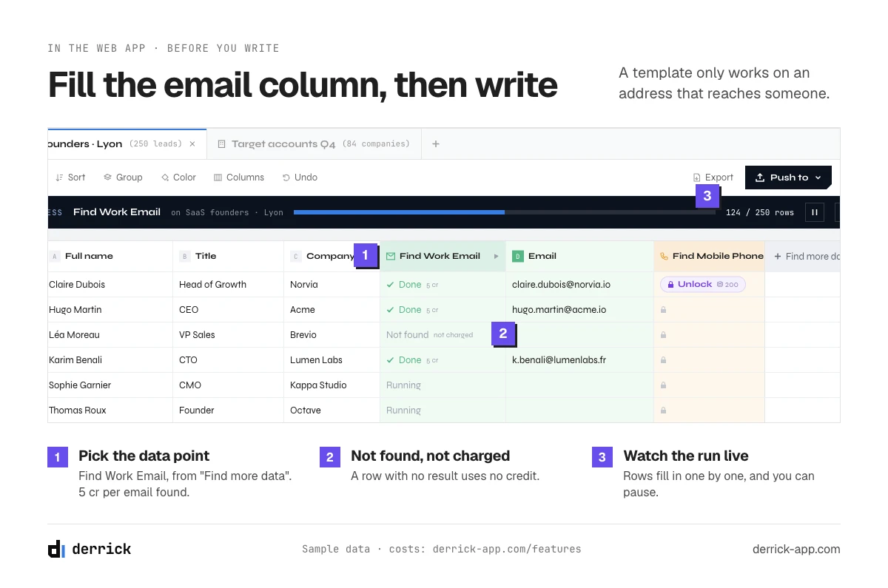Click the Find Work Email envelope icon
The width and height of the screenshot is (888, 588).
click(x=391, y=257)
